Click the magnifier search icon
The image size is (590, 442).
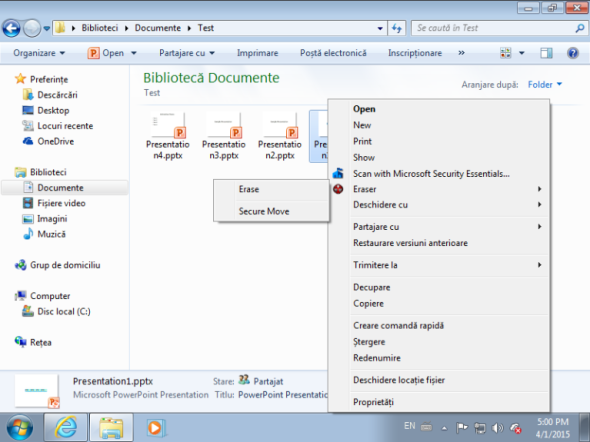click(x=579, y=28)
